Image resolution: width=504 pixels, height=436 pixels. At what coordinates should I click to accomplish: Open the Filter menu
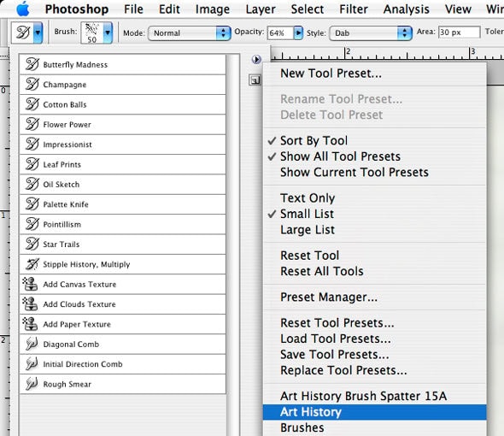pyautogui.click(x=354, y=9)
